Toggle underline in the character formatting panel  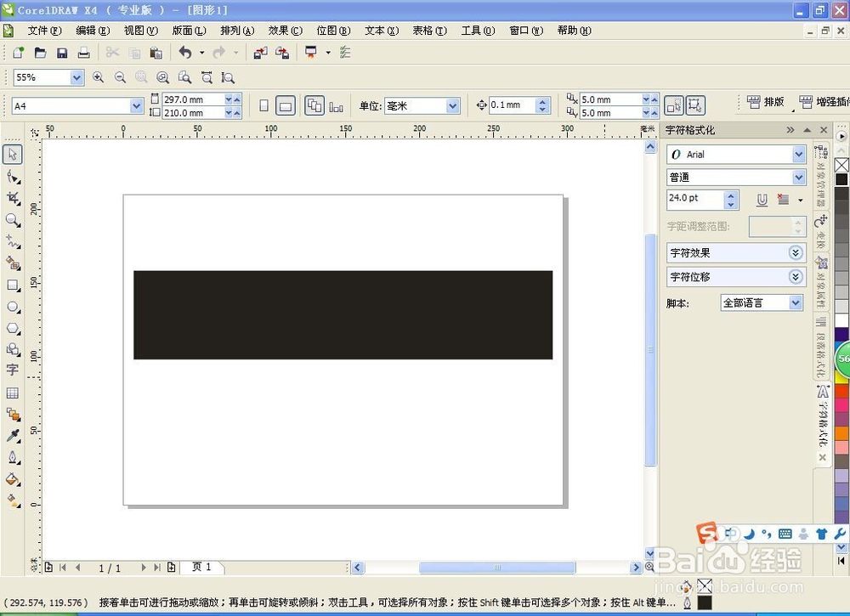coord(762,201)
